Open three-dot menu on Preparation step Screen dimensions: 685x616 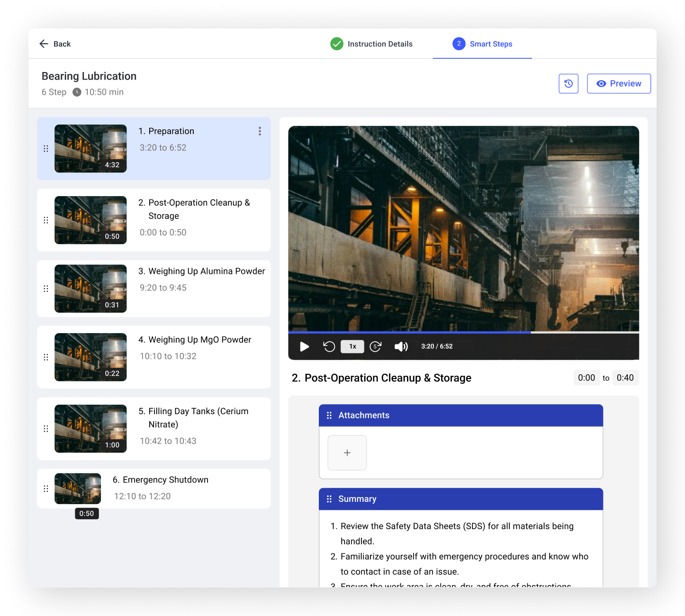point(260,131)
